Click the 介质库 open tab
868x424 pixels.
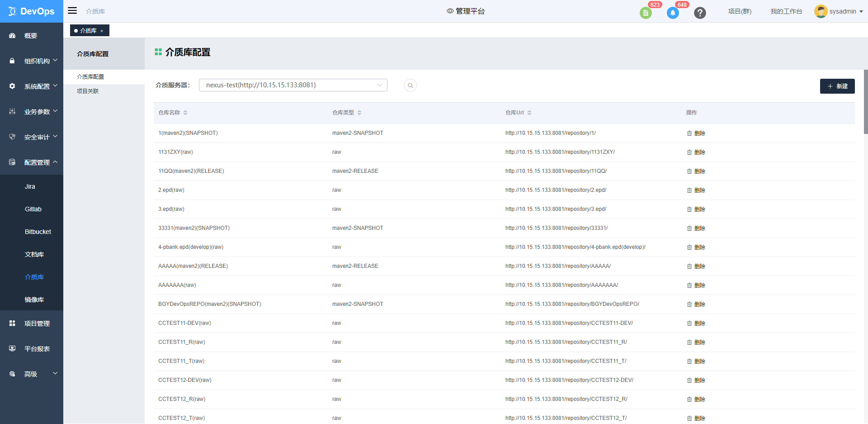[x=89, y=31]
